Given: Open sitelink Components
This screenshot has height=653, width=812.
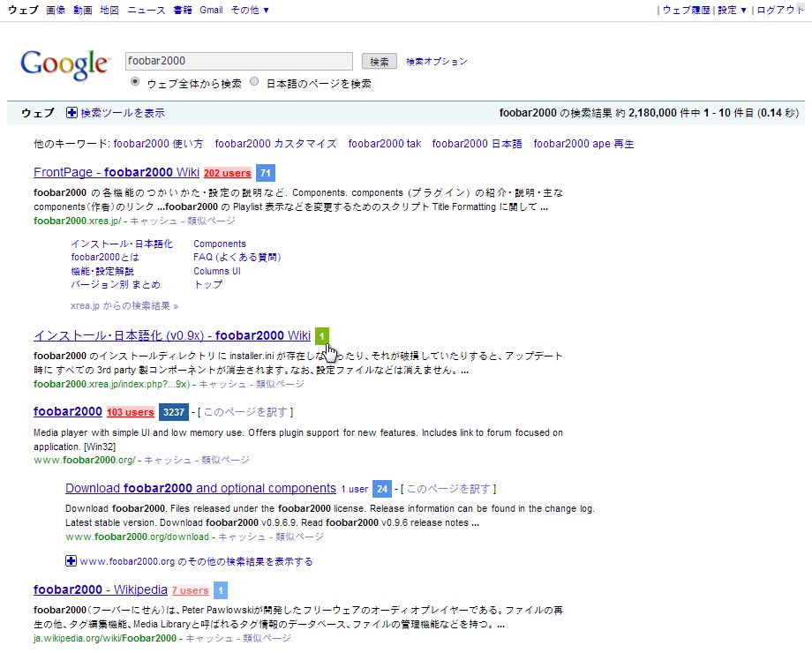Looking at the screenshot, I should [x=220, y=244].
